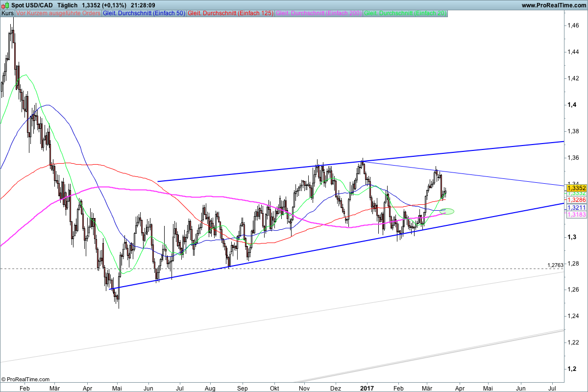The width and height of the screenshot is (588, 392).
Task: Click the Nov month marker on time axis
Action: click(304, 387)
